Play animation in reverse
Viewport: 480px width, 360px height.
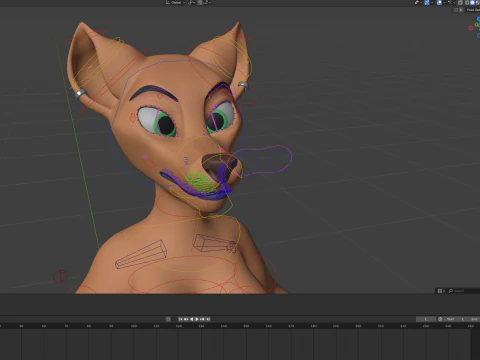192,319
